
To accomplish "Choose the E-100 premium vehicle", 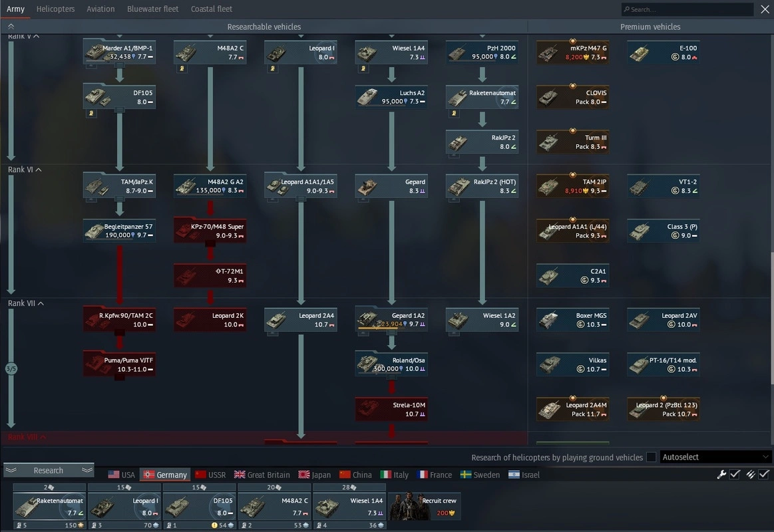I will (x=663, y=53).
